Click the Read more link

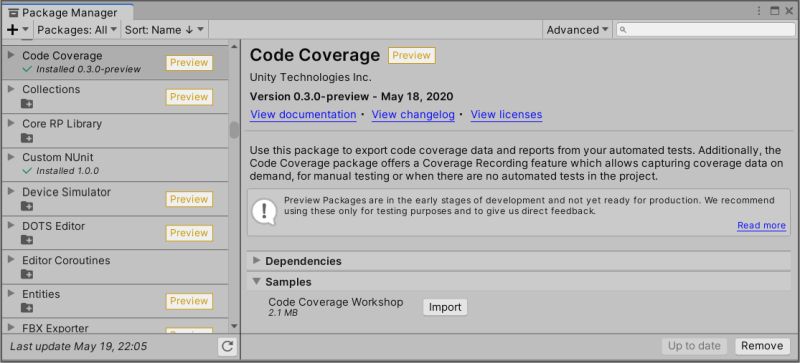[761, 225]
